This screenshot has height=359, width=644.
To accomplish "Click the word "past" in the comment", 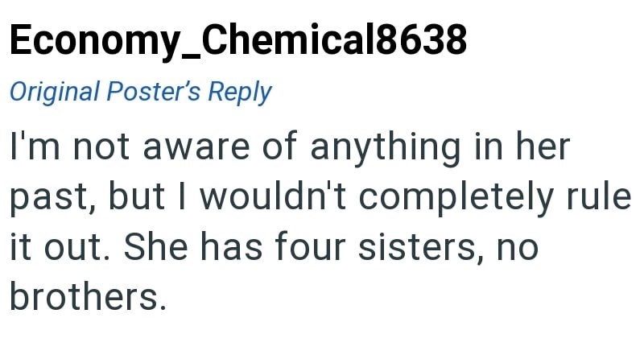I will click(47, 196).
